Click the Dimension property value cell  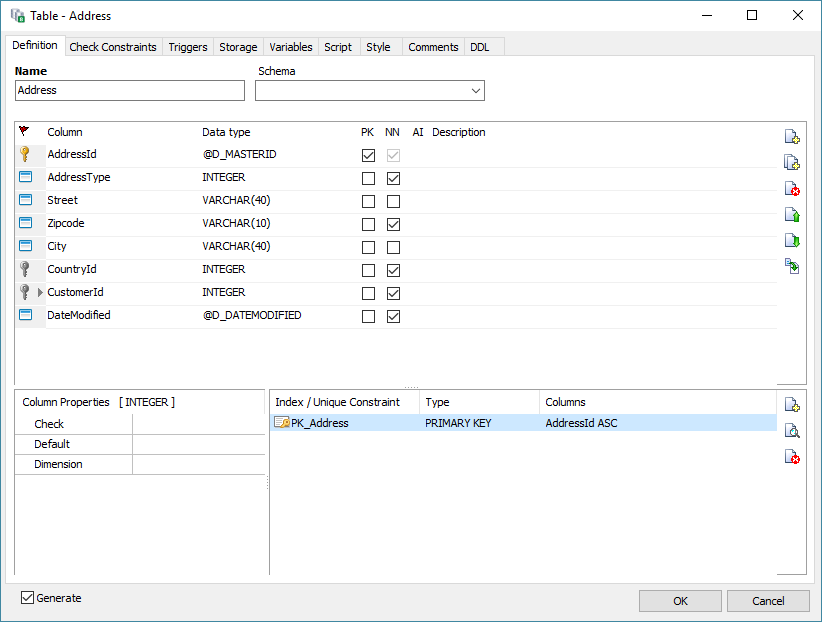(x=199, y=464)
